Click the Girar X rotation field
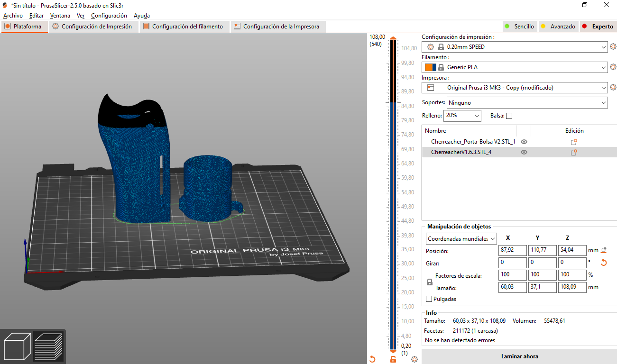Image resolution: width=617 pixels, height=364 pixels. (513, 263)
